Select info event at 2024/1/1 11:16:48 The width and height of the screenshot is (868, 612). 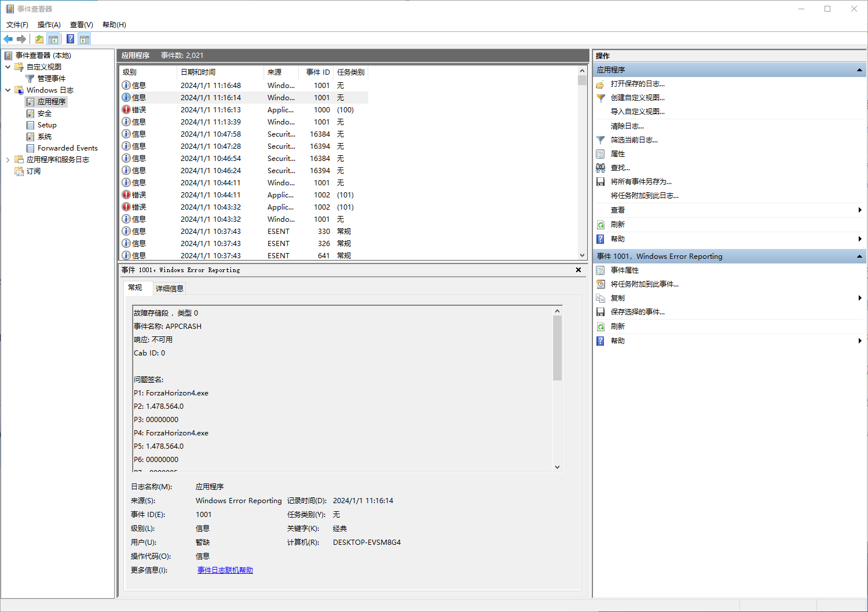[244, 86]
